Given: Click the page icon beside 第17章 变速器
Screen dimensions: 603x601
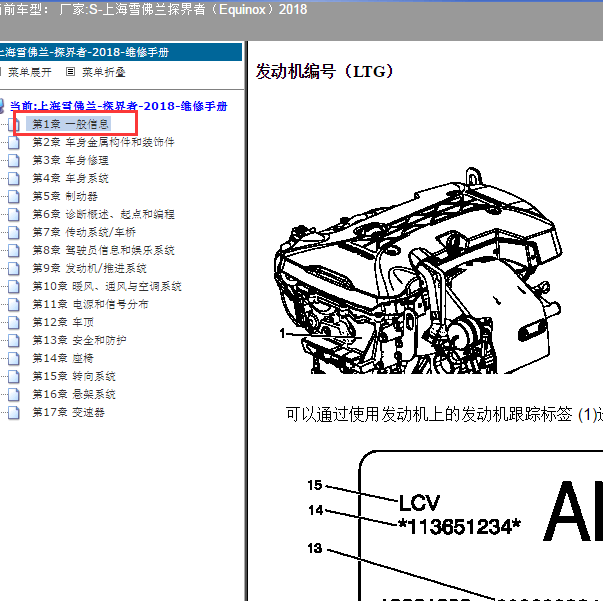Looking at the screenshot, I should 14,413.
